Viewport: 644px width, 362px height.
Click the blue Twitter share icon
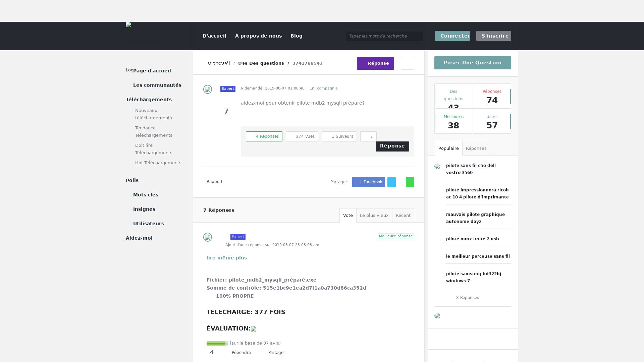coord(391,182)
